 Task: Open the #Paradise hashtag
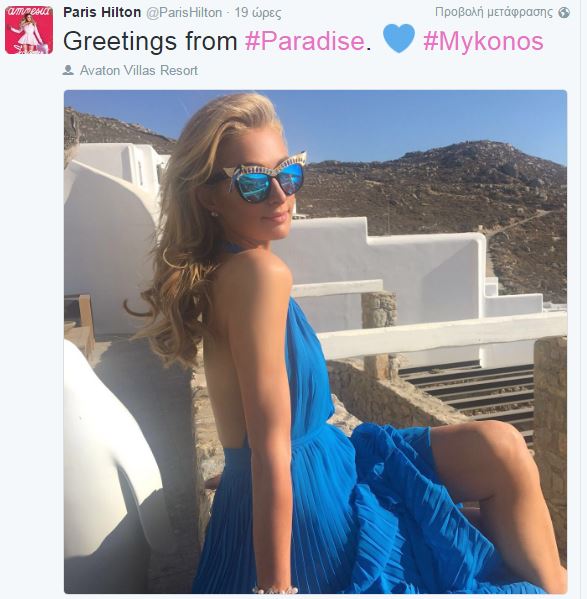[x=305, y=41]
